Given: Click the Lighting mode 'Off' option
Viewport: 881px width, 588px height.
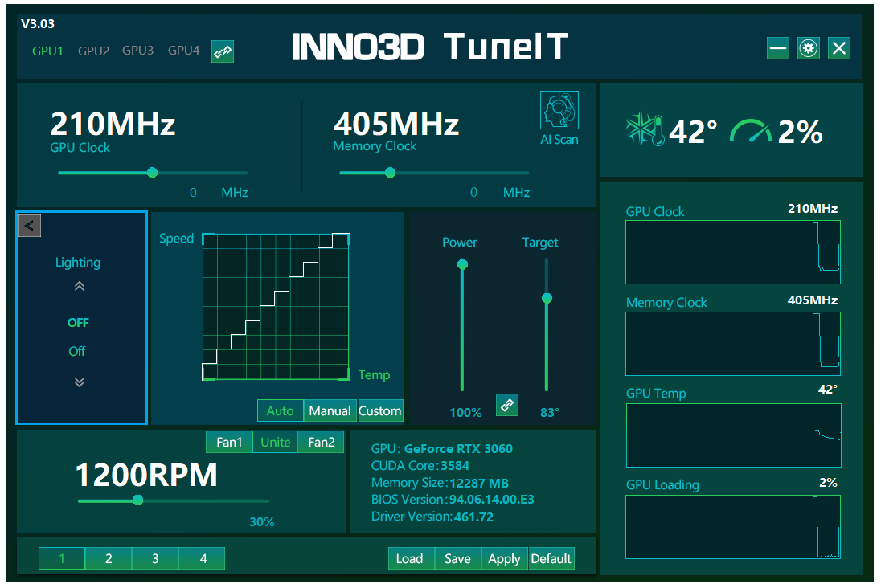Looking at the screenshot, I should [77, 352].
